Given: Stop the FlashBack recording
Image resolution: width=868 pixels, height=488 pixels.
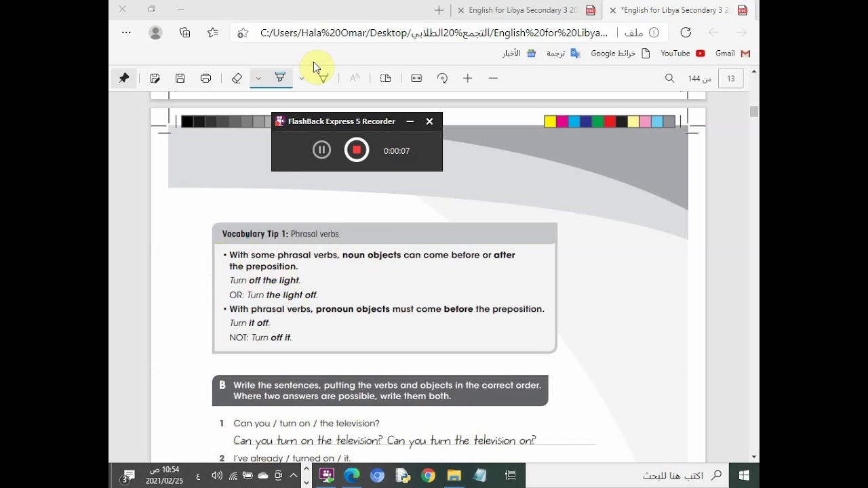Looking at the screenshot, I should pyautogui.click(x=357, y=150).
